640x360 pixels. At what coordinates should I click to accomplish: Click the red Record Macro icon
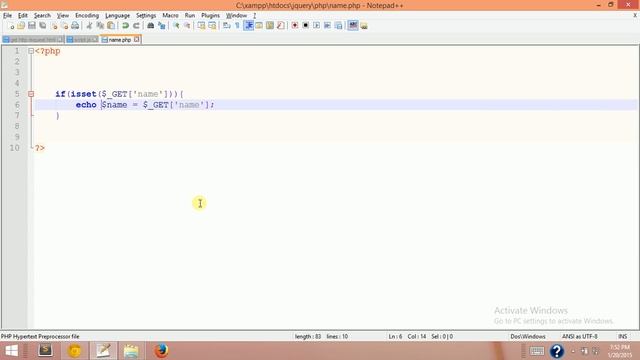[294, 26]
